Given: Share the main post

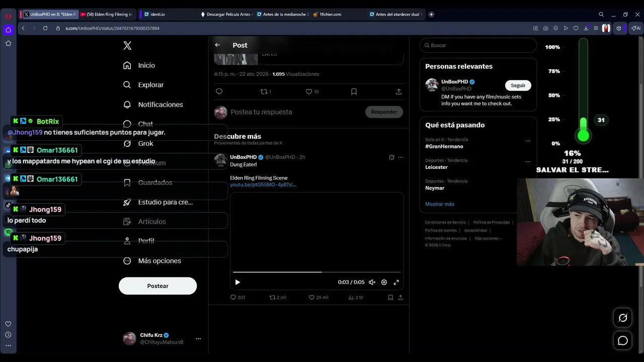Looking at the screenshot, I should click(x=398, y=92).
